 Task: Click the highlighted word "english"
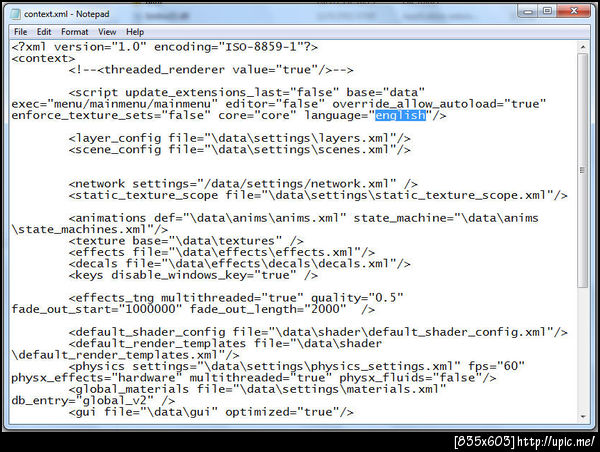click(x=400, y=115)
